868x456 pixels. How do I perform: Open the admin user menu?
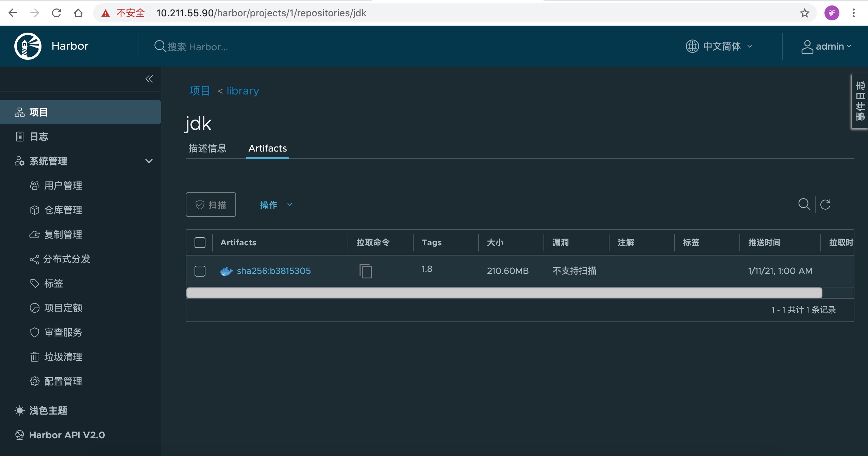pyautogui.click(x=826, y=46)
